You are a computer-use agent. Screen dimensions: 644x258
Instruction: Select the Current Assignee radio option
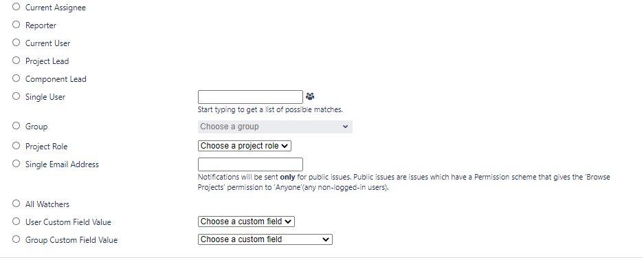[x=16, y=7]
